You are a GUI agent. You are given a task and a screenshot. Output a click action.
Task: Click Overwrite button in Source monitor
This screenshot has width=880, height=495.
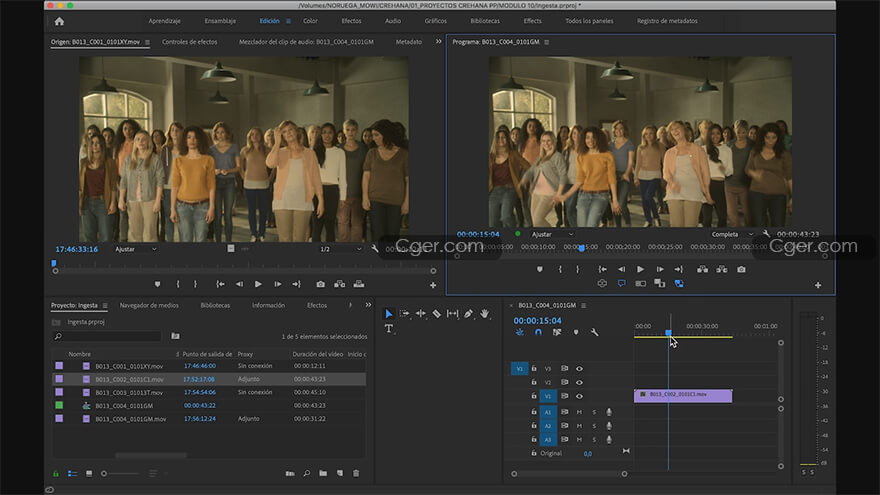[359, 285]
